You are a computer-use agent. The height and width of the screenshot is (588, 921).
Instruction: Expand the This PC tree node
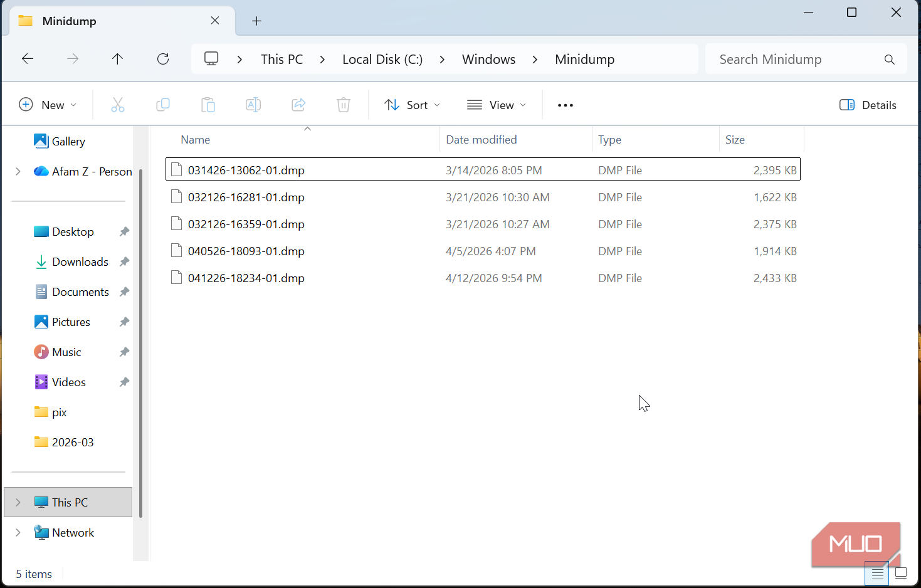(18, 502)
